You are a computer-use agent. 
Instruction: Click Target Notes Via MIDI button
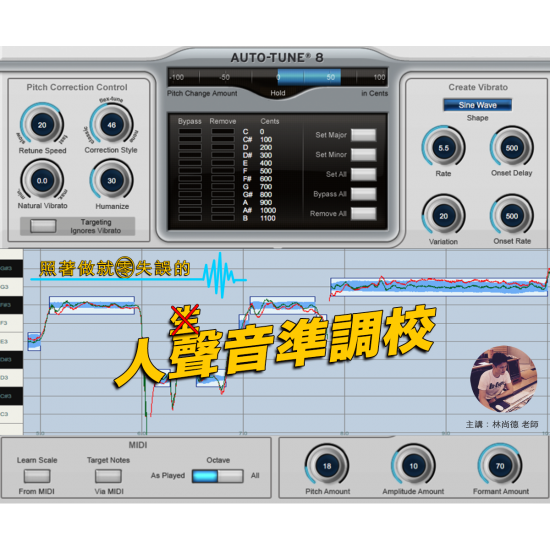tap(108, 476)
